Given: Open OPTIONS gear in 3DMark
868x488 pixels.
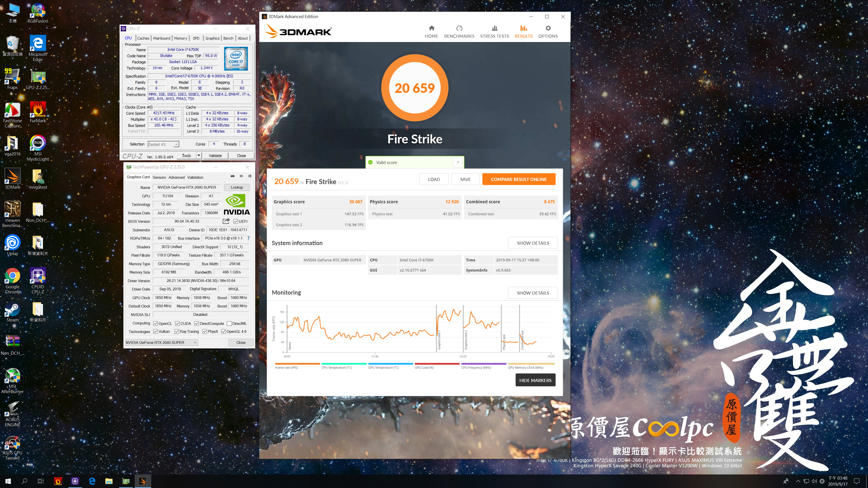Looking at the screenshot, I should [x=548, y=32].
